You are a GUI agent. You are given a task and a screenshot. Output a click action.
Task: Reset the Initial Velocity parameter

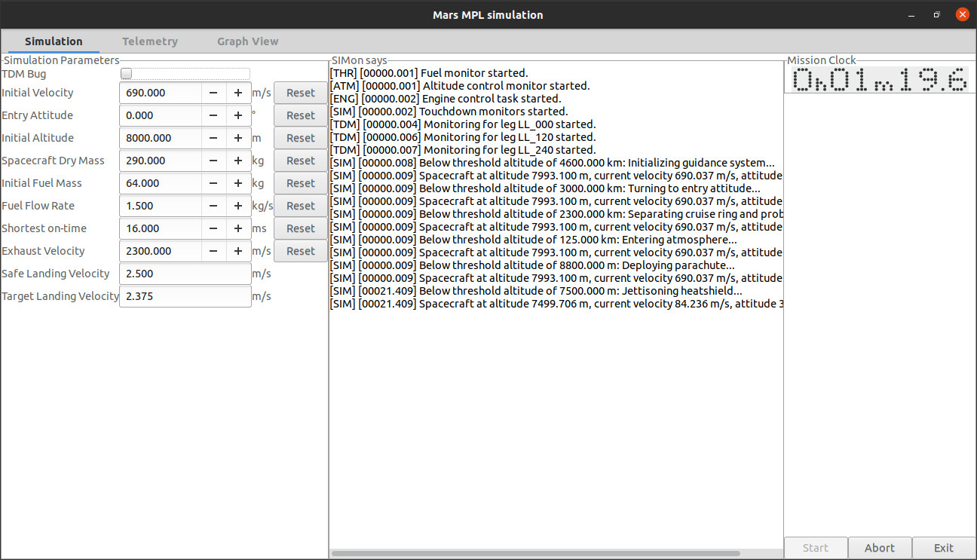(300, 93)
